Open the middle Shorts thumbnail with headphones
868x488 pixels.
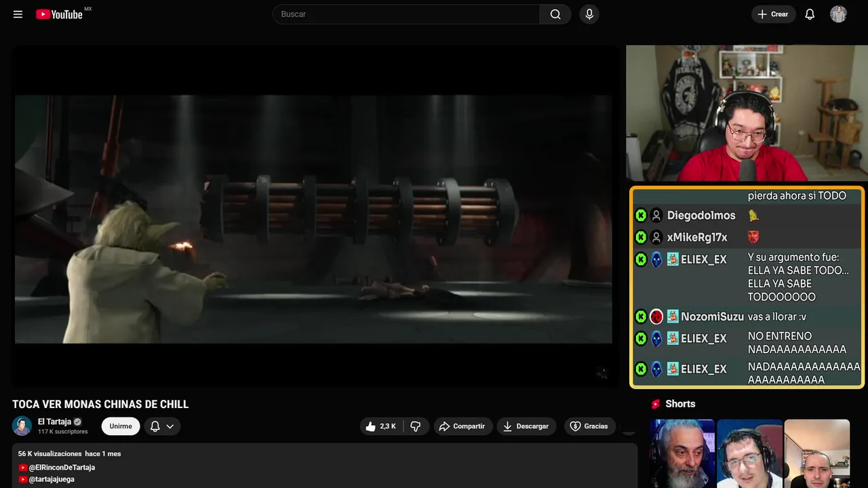pyautogui.click(x=749, y=453)
